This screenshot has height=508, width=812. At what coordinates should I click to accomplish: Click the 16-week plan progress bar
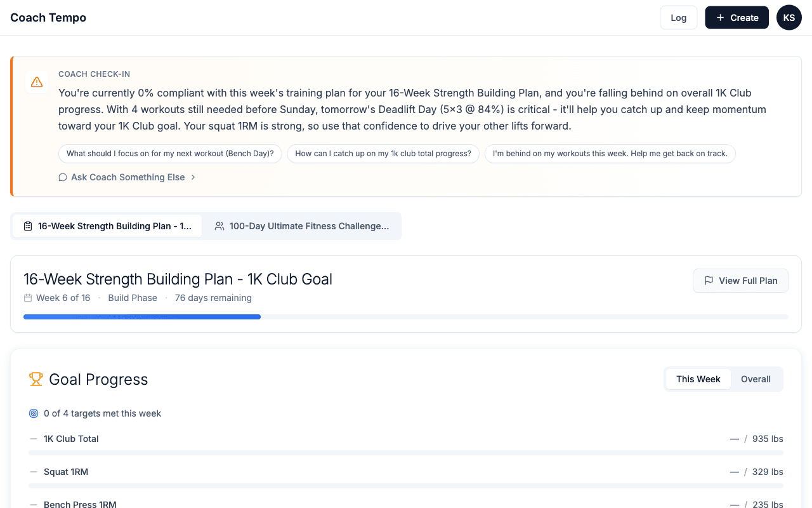[406, 317]
